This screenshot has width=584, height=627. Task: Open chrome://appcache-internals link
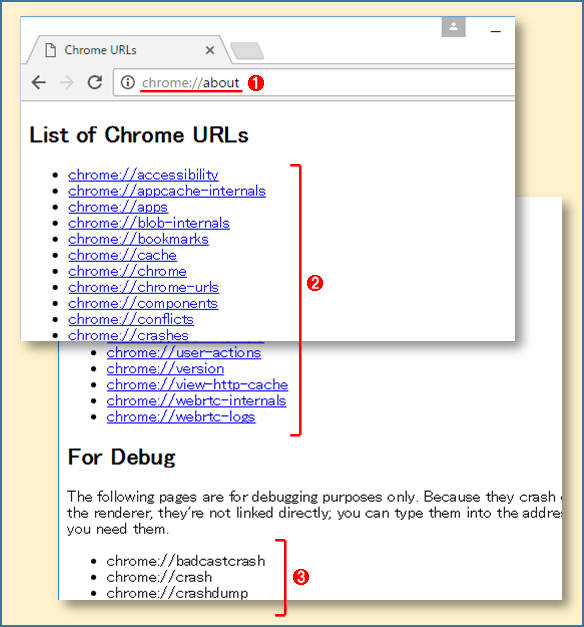[x=167, y=191]
